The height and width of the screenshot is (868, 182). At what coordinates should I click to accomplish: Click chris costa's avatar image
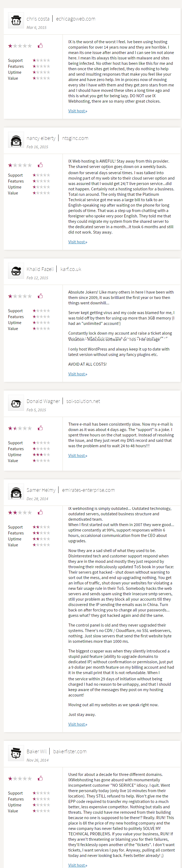pyautogui.click(x=16, y=21)
